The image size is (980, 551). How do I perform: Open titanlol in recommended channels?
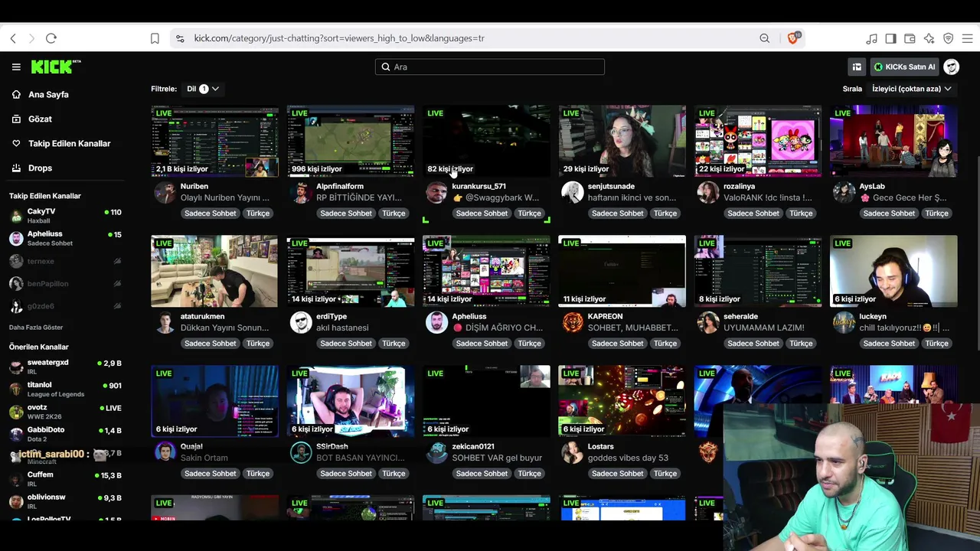[x=65, y=389]
